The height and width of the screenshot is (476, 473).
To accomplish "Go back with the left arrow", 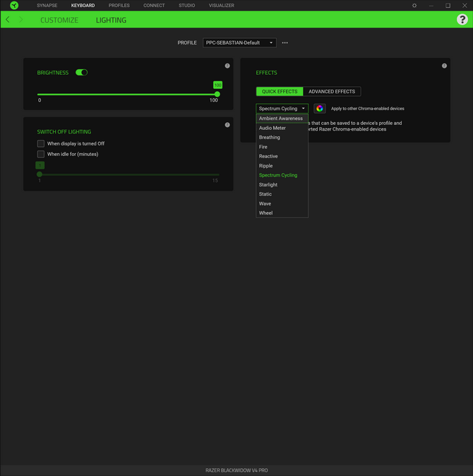I will 8,20.
